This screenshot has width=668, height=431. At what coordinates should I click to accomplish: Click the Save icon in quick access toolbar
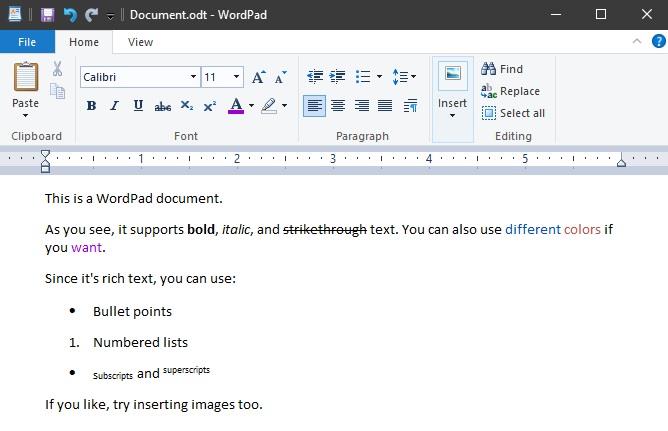(47, 15)
